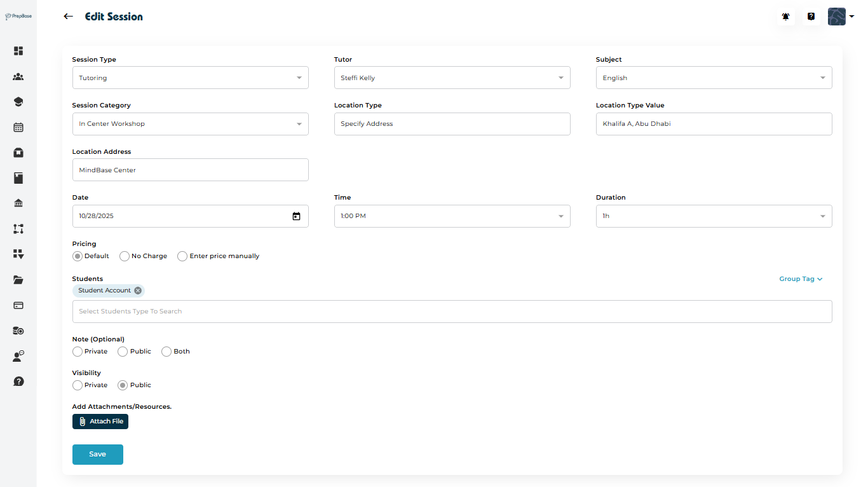This screenshot has height=487, width=868.
Task: Expand the Group Tag menu
Action: 801,279
